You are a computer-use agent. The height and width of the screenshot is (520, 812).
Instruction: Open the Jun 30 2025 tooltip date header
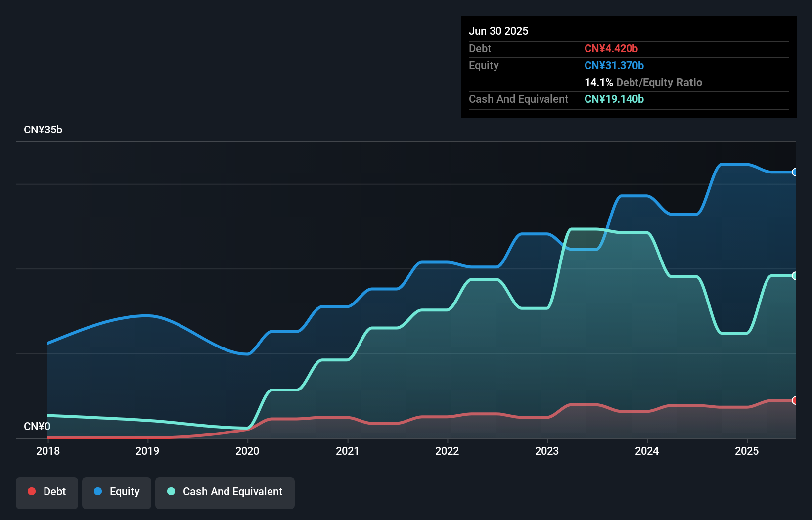click(498, 31)
